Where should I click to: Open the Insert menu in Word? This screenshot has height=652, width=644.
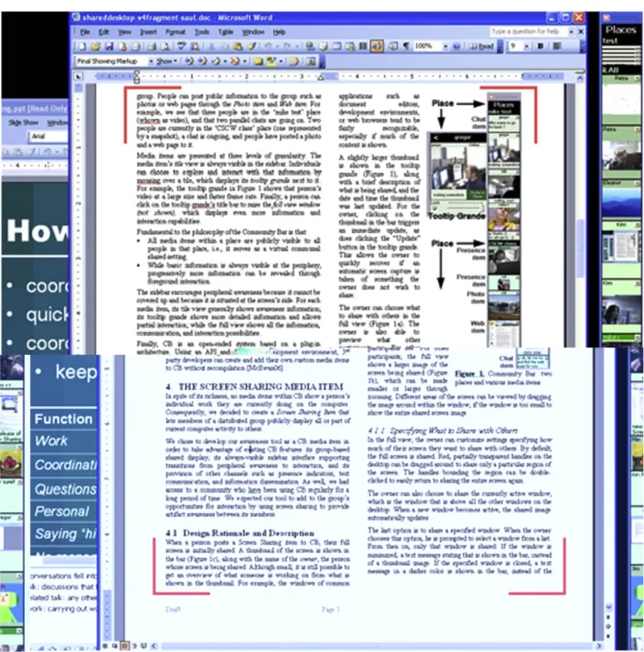pyautogui.click(x=148, y=32)
